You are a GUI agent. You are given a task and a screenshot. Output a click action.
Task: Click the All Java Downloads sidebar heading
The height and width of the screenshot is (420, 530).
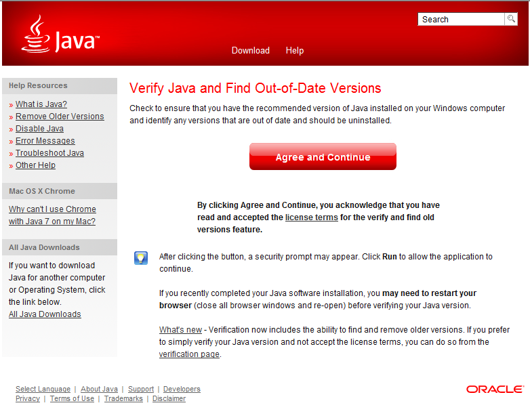point(44,247)
